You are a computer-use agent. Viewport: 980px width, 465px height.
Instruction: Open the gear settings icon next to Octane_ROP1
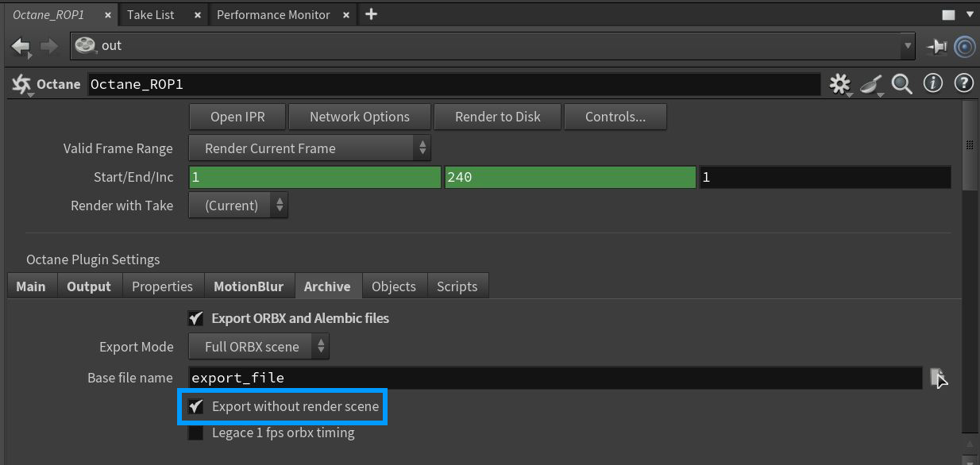pos(839,83)
